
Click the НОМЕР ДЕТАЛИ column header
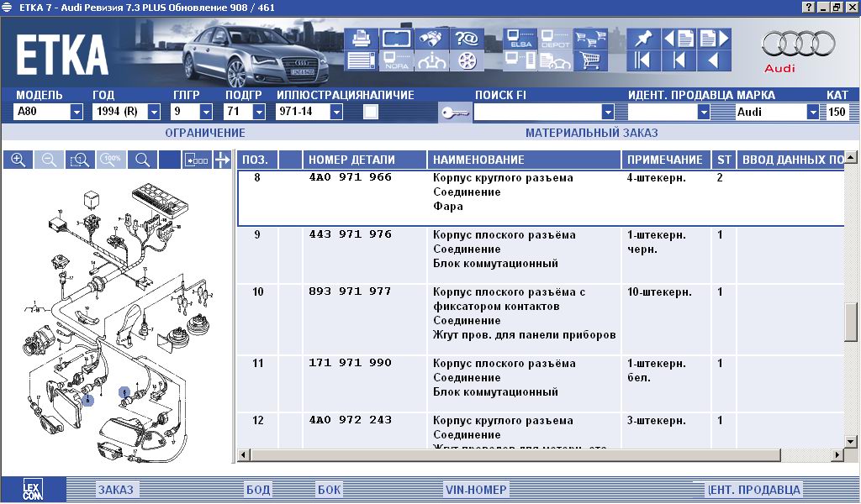365,160
